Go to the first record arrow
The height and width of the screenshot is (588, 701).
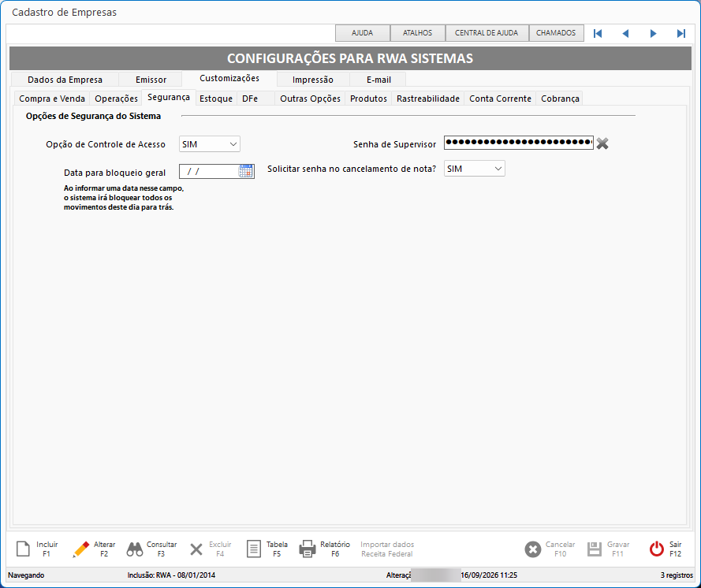597,34
